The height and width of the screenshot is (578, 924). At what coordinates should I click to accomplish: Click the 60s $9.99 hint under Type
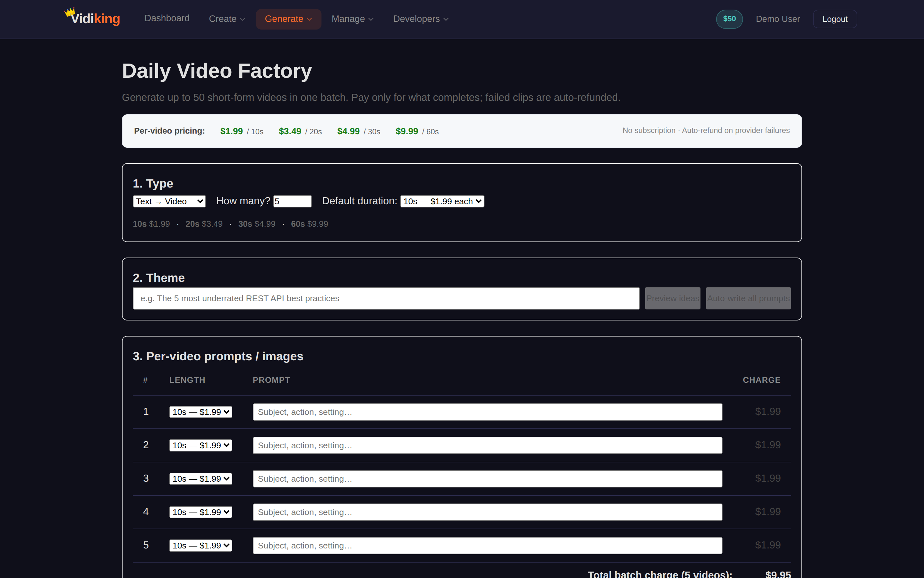(x=309, y=223)
